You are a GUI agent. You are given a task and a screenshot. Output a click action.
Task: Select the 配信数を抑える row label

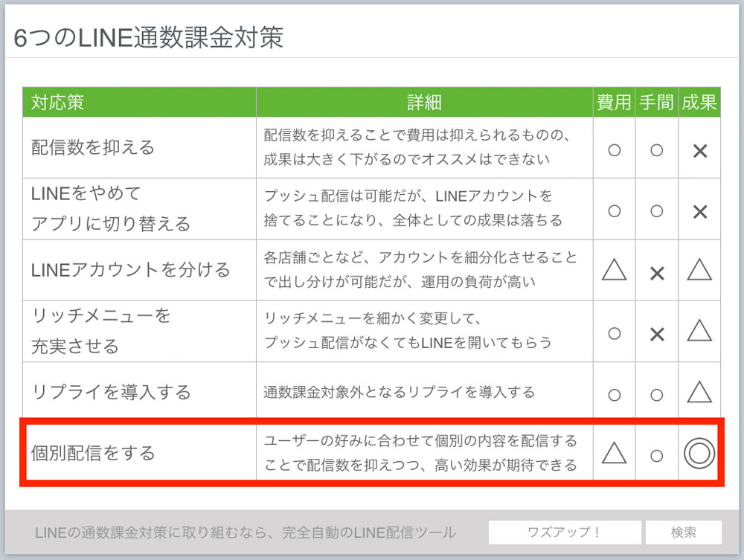pyautogui.click(x=93, y=147)
